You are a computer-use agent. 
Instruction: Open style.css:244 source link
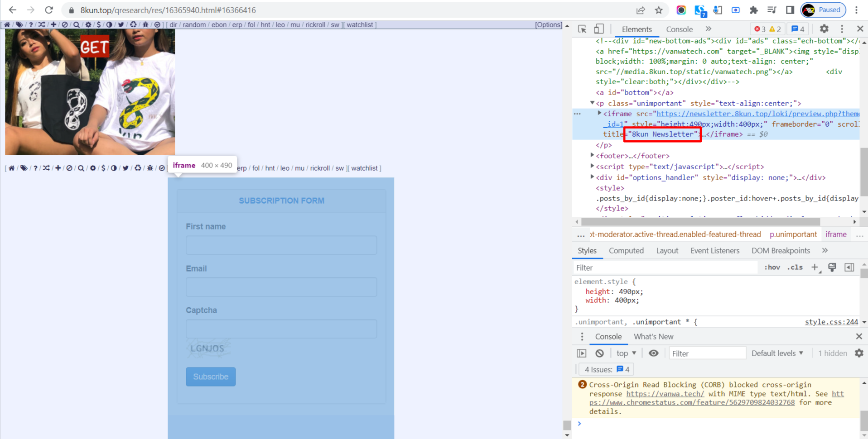[831, 322]
